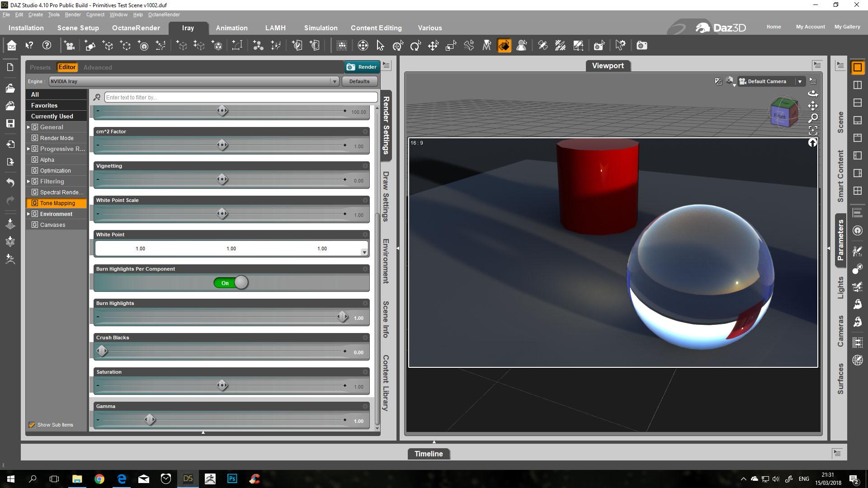Click the Render camera icon in toolbar
The width and height of the screenshot is (868, 488).
pyautogui.click(x=642, y=46)
